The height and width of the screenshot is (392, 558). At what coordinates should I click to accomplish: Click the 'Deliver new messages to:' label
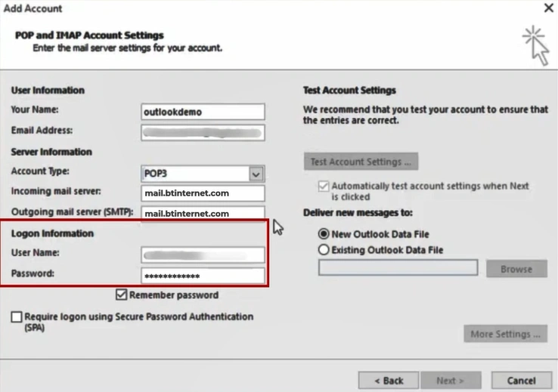pyautogui.click(x=358, y=212)
